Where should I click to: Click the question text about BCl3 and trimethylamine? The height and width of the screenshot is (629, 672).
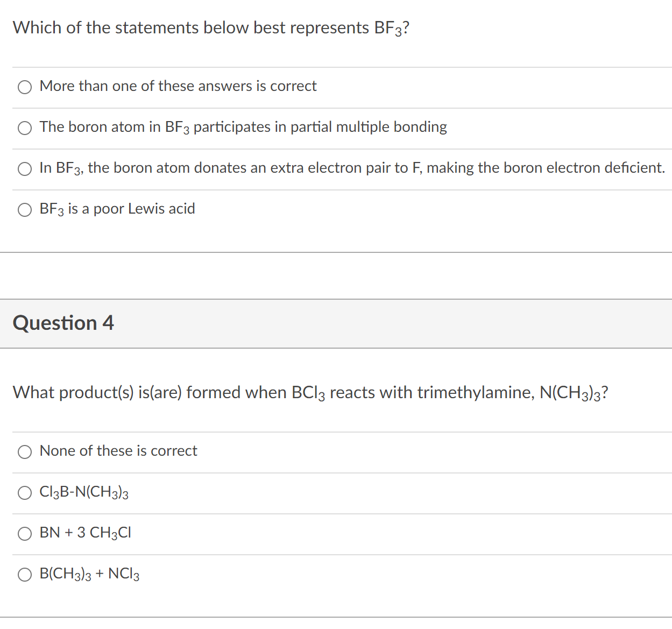point(310,393)
